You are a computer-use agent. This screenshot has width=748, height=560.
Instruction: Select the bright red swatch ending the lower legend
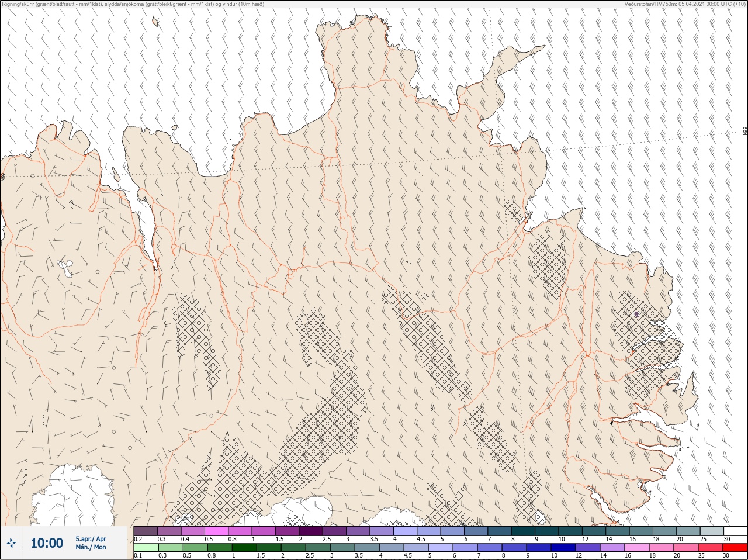(x=735, y=548)
